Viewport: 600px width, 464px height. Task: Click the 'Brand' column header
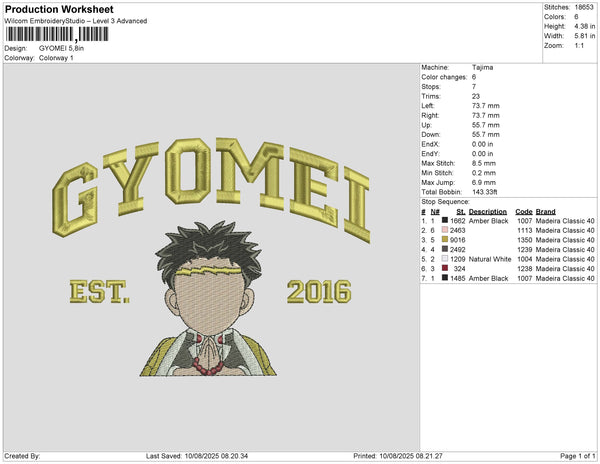[x=545, y=212]
